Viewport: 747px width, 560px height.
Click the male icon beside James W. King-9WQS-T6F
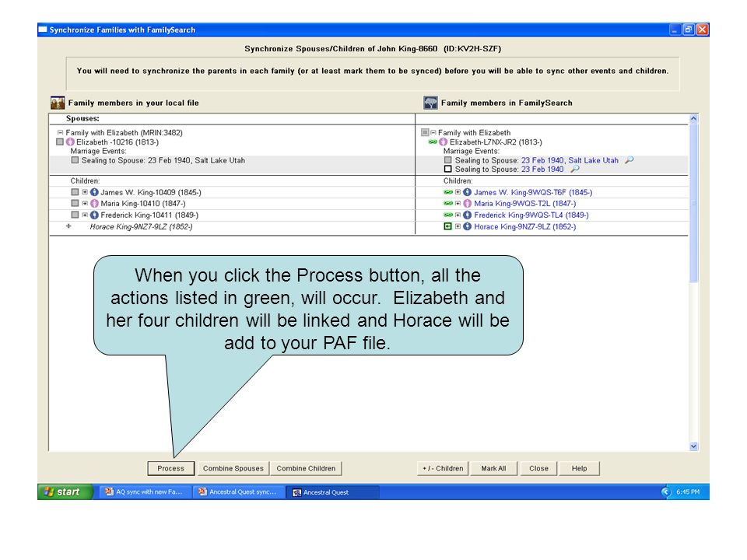[468, 192]
